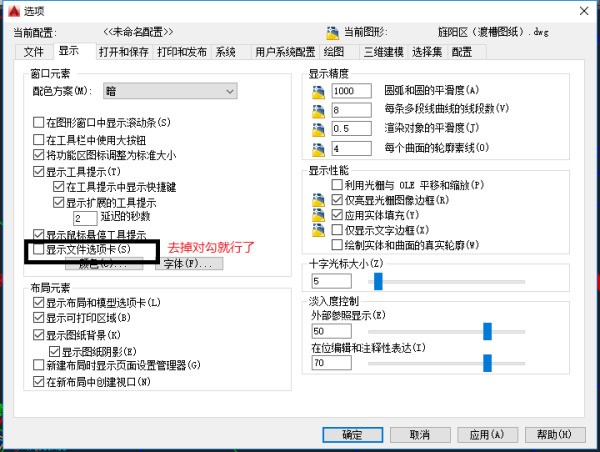600x452 pixels.
Task: Click the AutoCAD logo in title bar
Action: click(11, 10)
